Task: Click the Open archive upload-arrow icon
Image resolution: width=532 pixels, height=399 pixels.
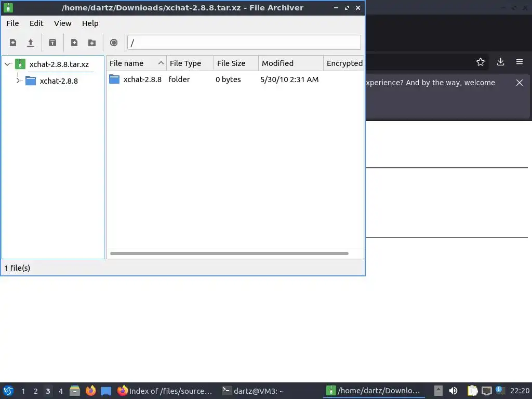Action: point(31,43)
